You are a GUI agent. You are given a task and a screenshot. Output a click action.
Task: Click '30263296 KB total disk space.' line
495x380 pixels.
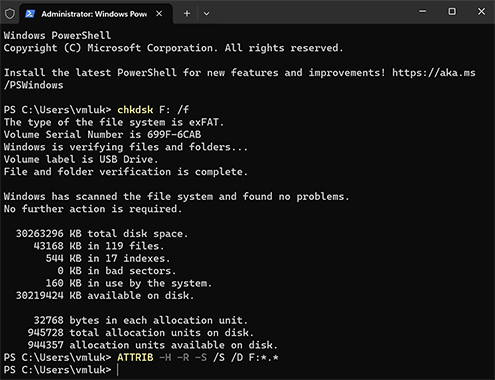point(102,233)
